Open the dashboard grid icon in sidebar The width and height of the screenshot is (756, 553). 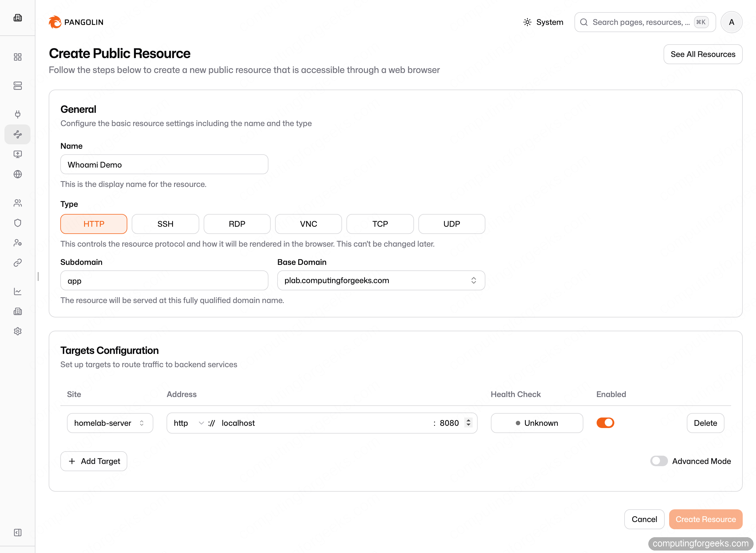pyautogui.click(x=17, y=57)
